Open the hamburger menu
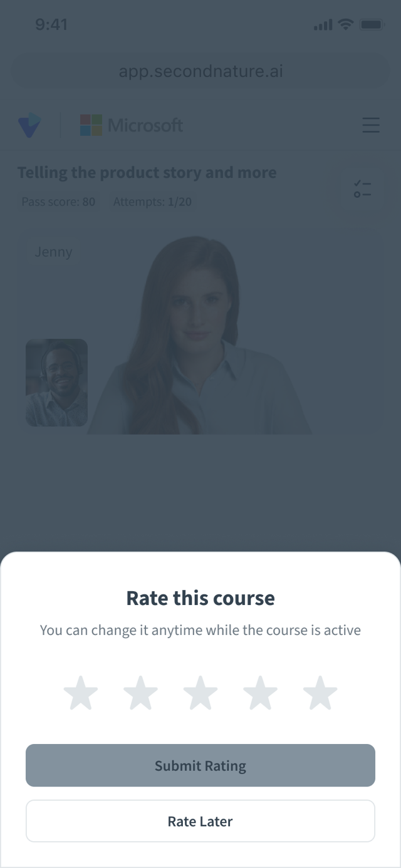Image resolution: width=401 pixels, height=868 pixels. 371,125
